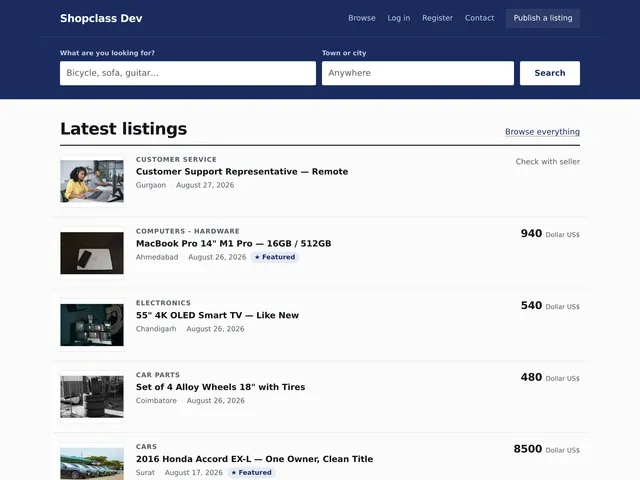Open the Honda Accord listing thumbnail
This screenshot has height=480, width=640.
(x=92, y=462)
